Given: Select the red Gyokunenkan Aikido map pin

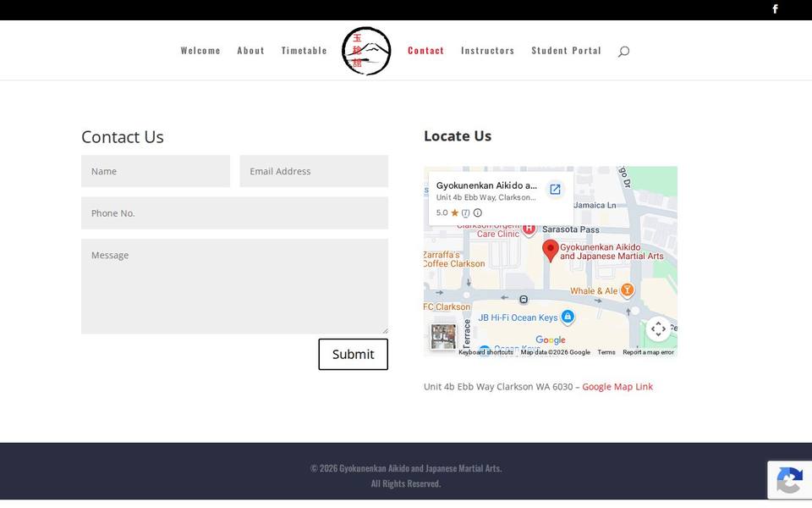Looking at the screenshot, I should coord(551,251).
